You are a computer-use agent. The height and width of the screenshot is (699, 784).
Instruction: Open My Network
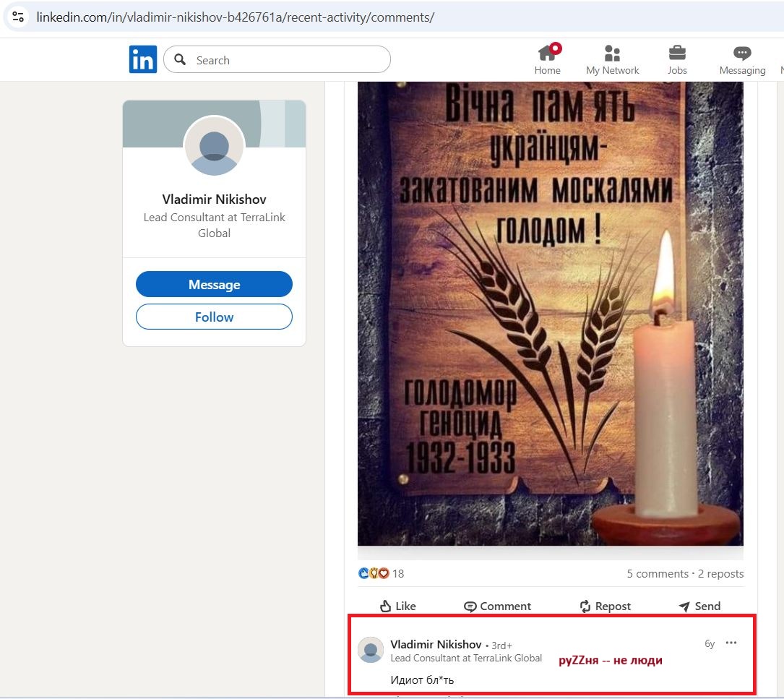pos(612,58)
